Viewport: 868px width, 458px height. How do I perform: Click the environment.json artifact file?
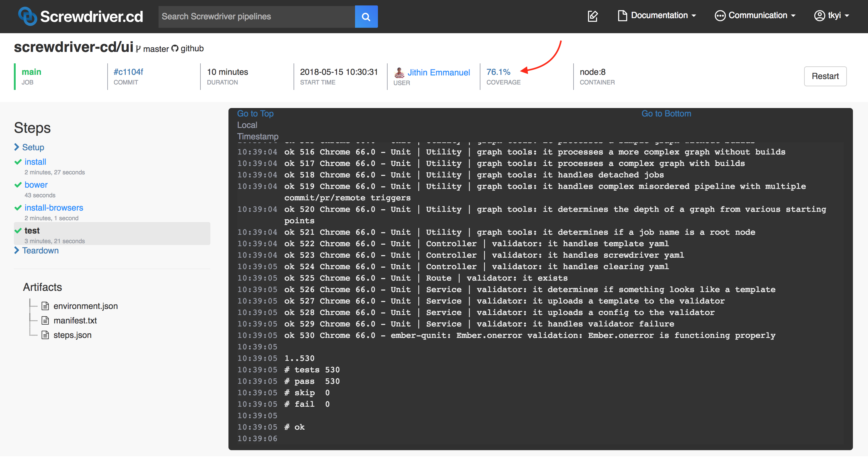tap(86, 305)
